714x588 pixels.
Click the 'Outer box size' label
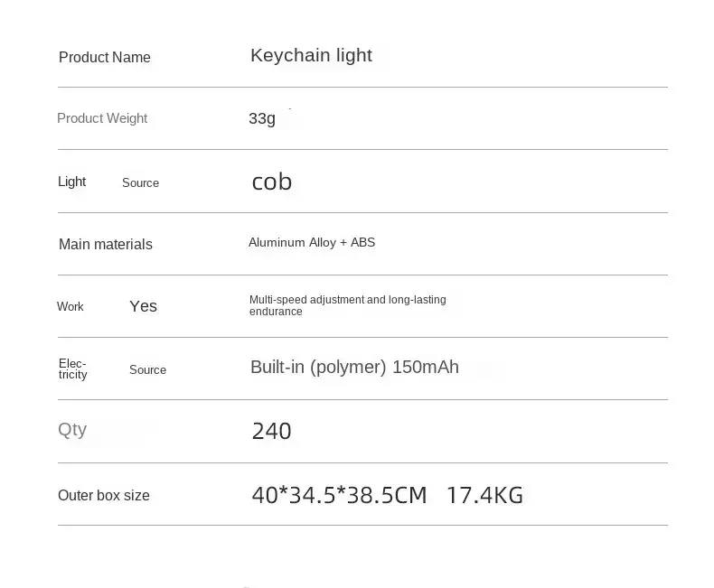[x=104, y=495]
